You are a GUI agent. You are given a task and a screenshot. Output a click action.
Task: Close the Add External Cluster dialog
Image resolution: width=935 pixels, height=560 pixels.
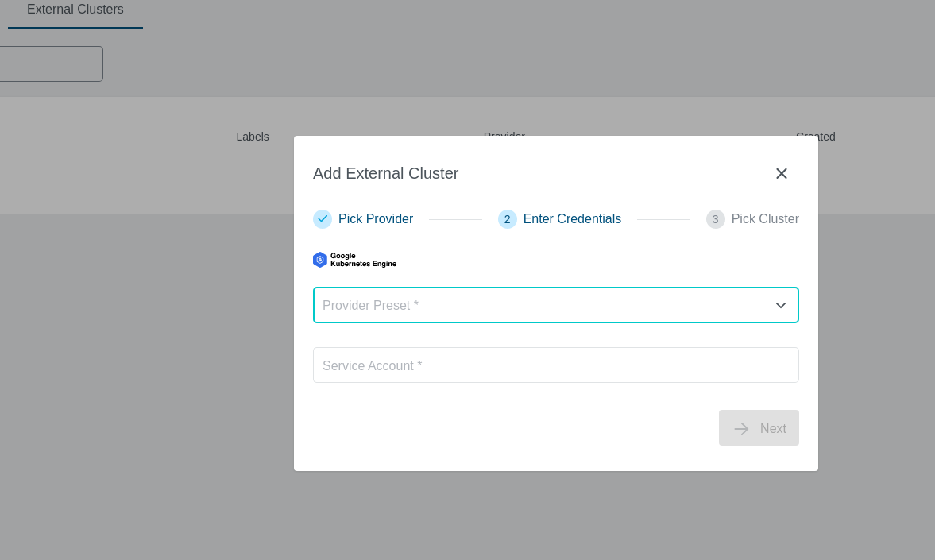(x=781, y=173)
